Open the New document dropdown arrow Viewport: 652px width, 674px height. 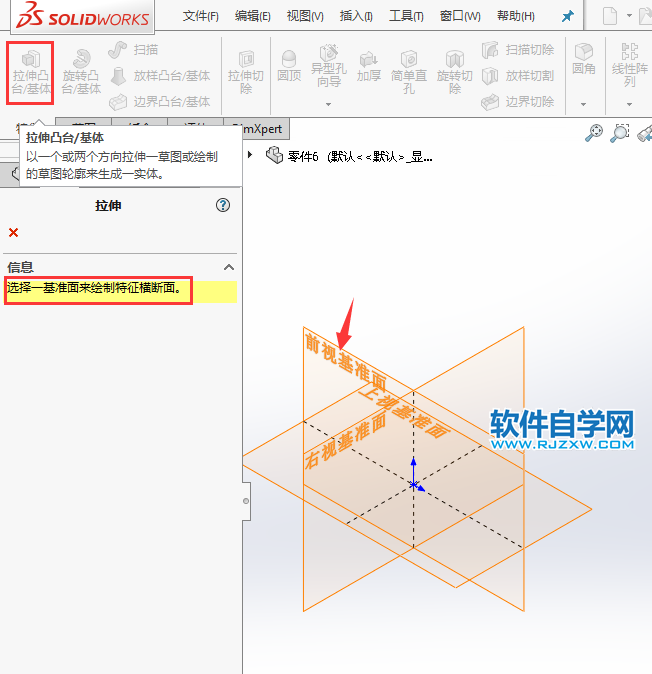coord(629,15)
